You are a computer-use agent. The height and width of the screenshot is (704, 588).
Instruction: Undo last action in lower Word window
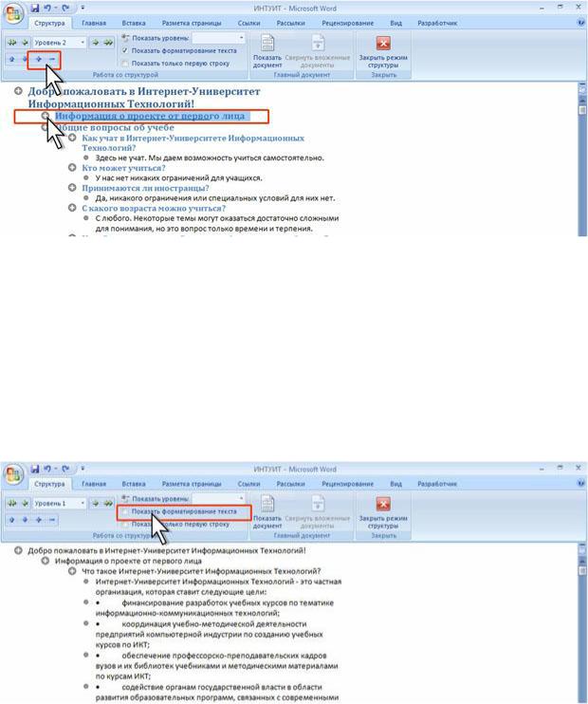point(46,469)
